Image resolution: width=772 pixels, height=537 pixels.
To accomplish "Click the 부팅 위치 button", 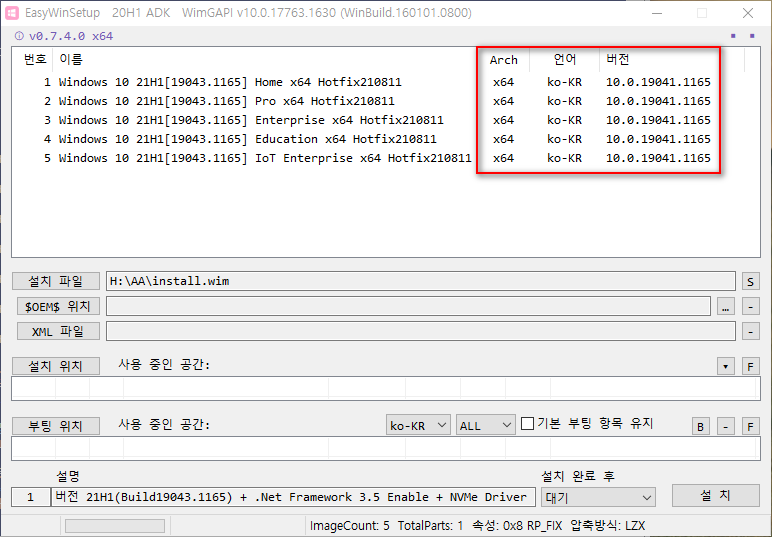I will 56,426.
